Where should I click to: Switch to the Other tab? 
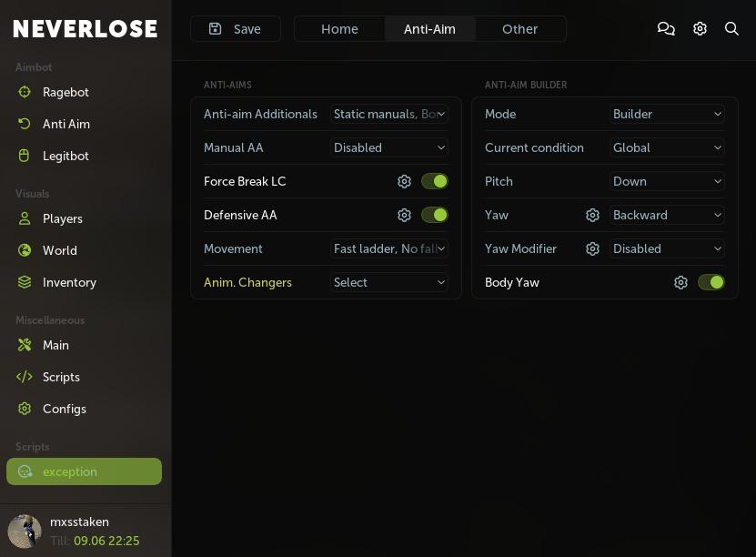point(519,29)
